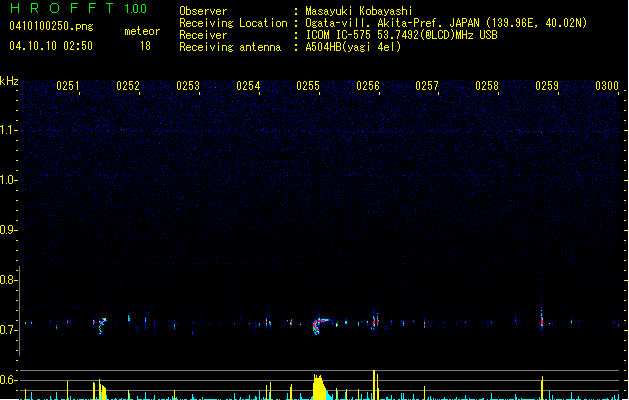Click the 1.1 kHz axis label
Image resolution: width=629 pixels, height=400 pixels.
click(8, 130)
